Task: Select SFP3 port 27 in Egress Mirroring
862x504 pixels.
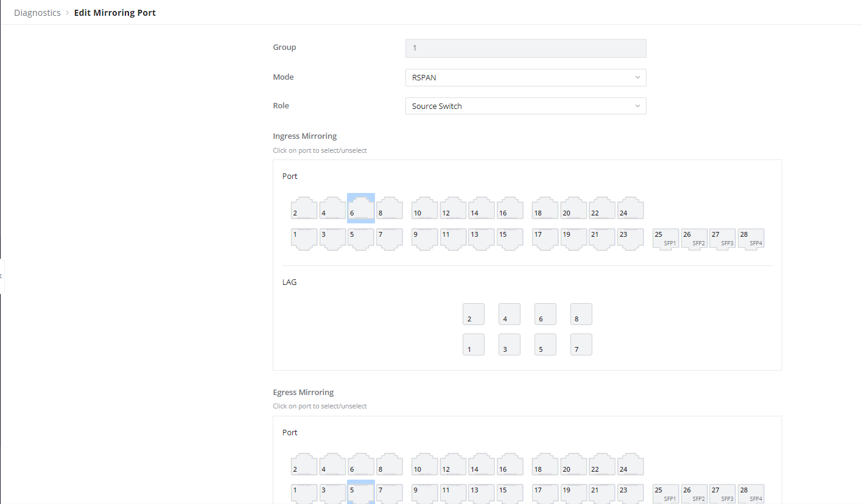Action: [723, 494]
